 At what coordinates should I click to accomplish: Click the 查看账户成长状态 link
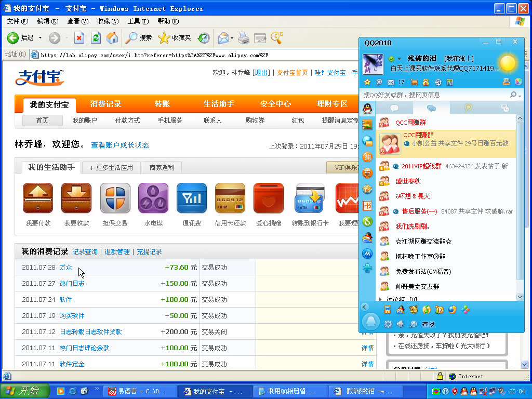[x=120, y=145]
